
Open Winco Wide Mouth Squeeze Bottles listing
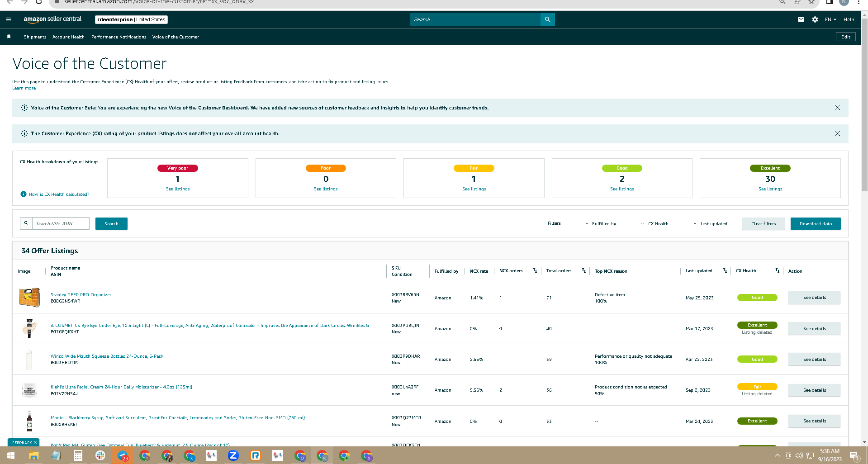107,356
